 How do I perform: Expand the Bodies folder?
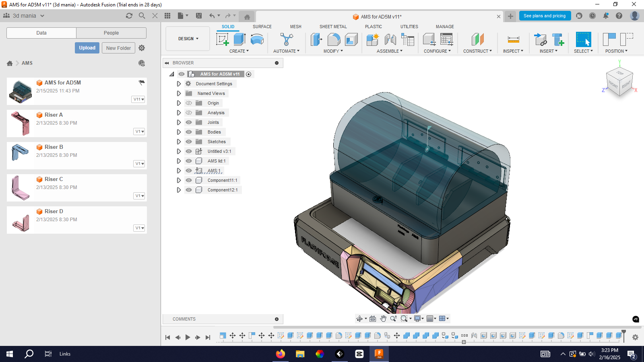click(x=179, y=132)
